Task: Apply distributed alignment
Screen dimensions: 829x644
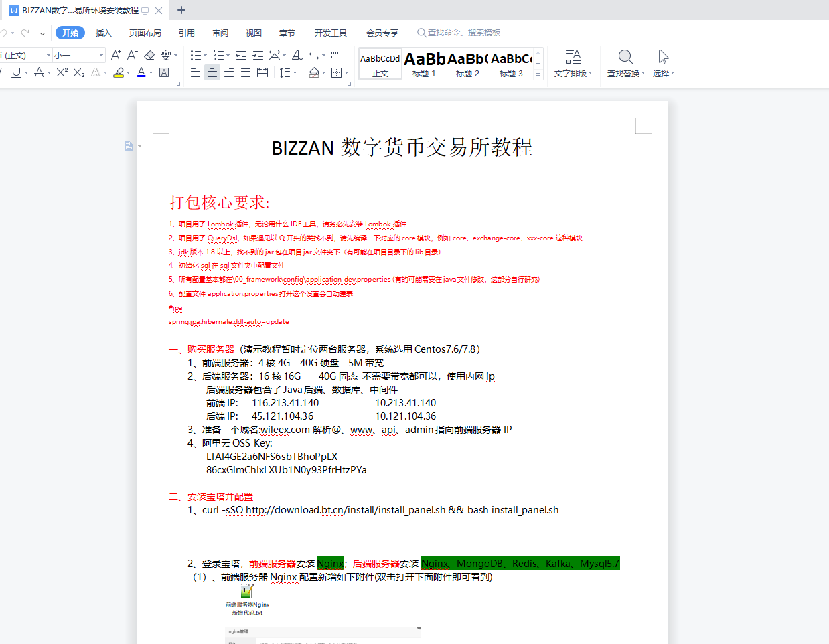Action: [262, 72]
